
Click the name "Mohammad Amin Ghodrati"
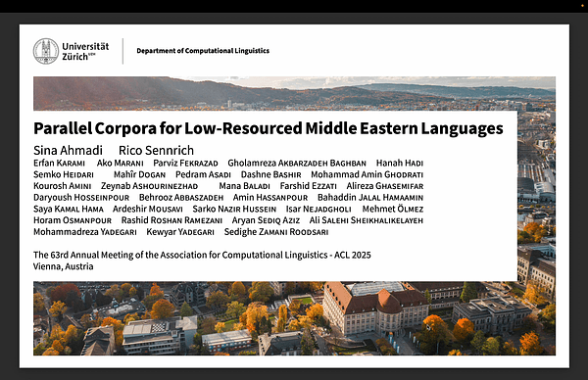(367, 174)
